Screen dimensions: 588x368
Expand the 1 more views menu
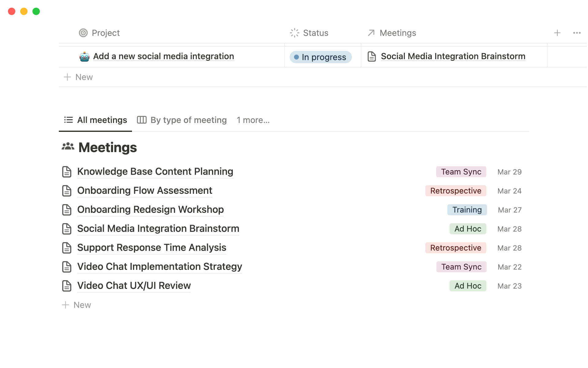point(253,120)
